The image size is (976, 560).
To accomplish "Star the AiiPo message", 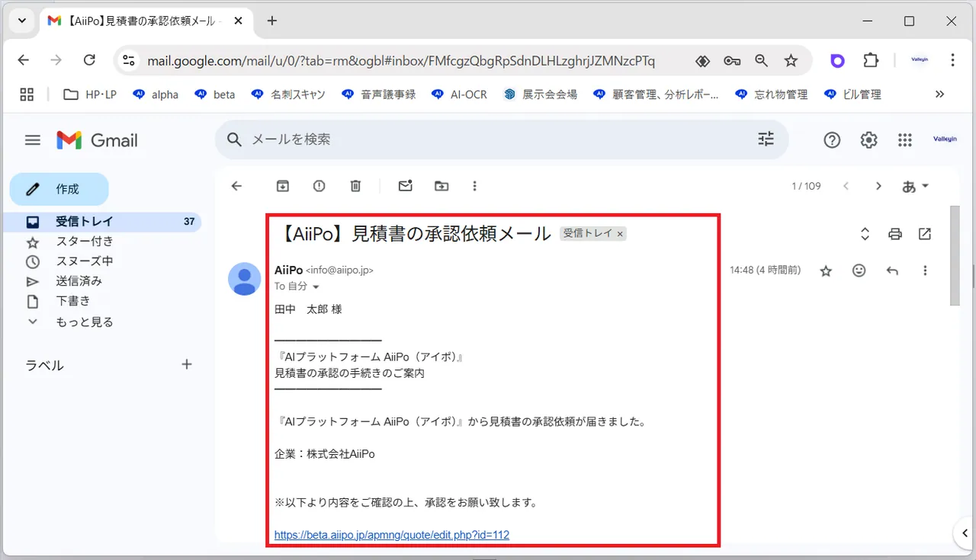I will (x=826, y=270).
